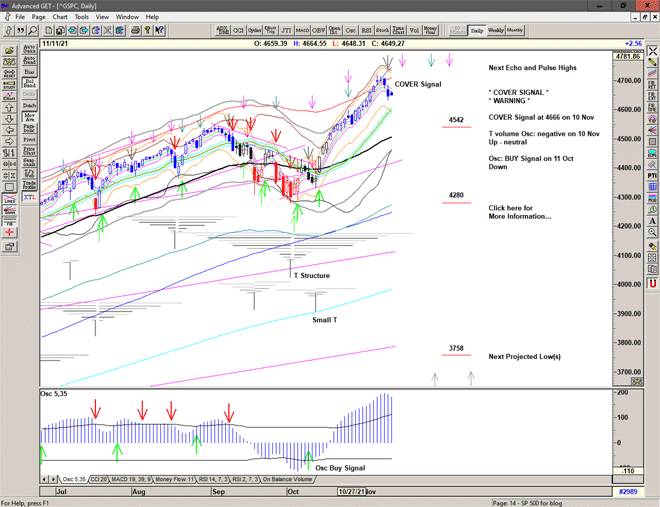Click the 'Click here for More Information' link
Screen dimensions: 660x507
[x=519, y=212]
